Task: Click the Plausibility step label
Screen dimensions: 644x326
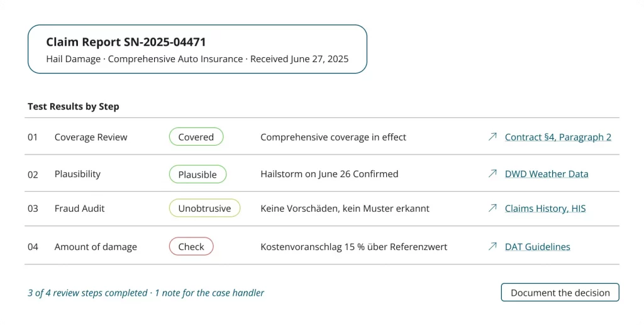Action: pos(77,174)
